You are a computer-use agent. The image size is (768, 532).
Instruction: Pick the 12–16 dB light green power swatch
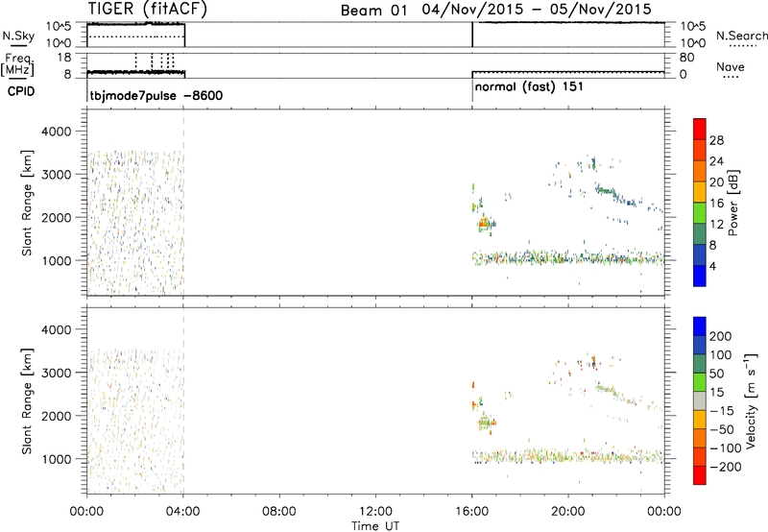tap(700, 213)
